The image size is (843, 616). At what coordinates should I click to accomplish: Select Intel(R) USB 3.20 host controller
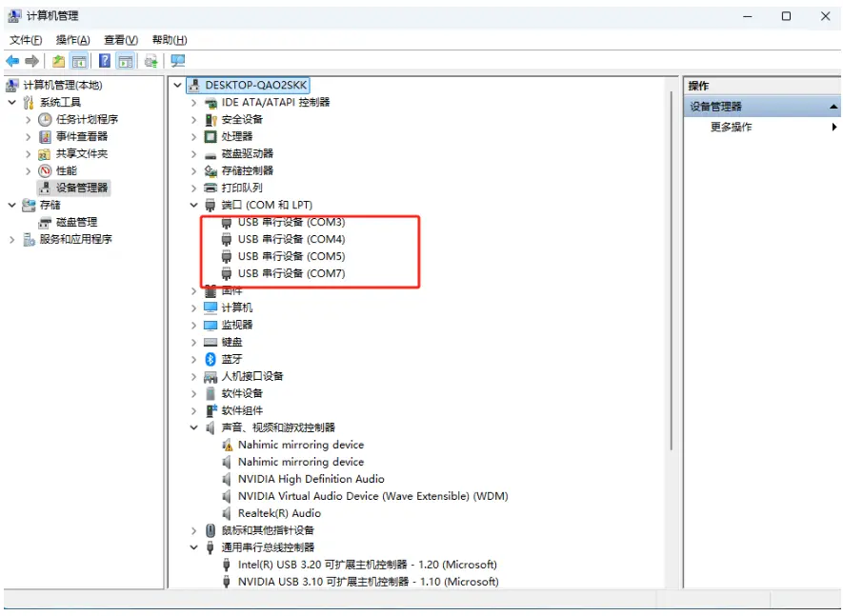pos(368,565)
